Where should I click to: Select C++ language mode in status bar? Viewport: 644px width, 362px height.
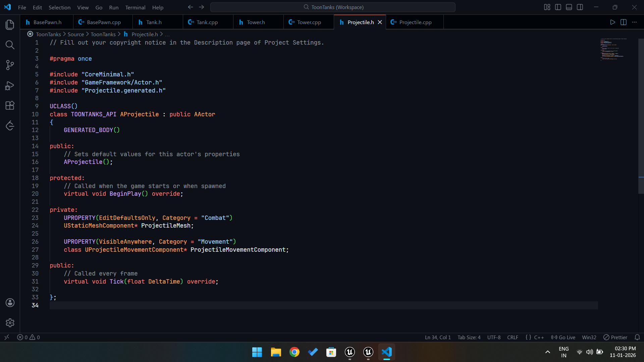[539, 337]
